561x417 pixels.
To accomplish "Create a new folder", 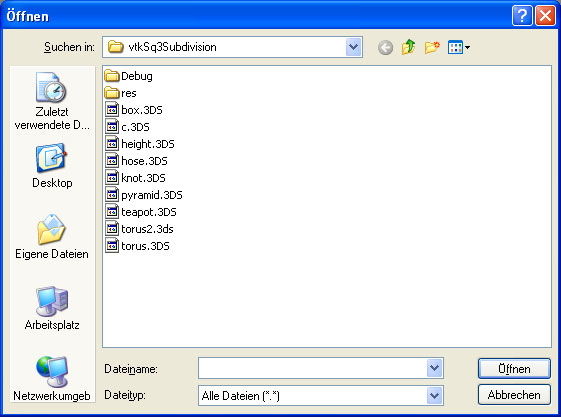I will [x=432, y=47].
